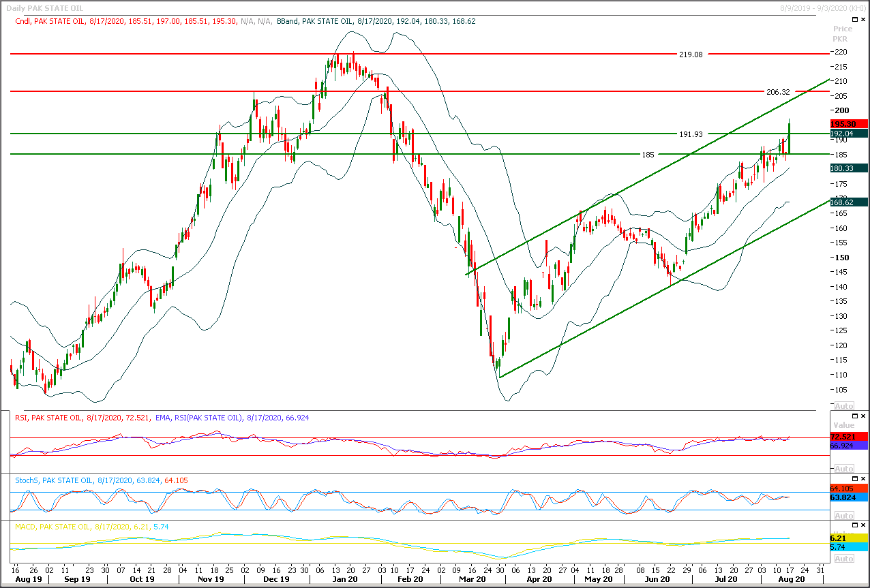Image resolution: width=870 pixels, height=588 pixels.
Task: Click the yellow 6.21 MACD value tag
Action: click(849, 538)
